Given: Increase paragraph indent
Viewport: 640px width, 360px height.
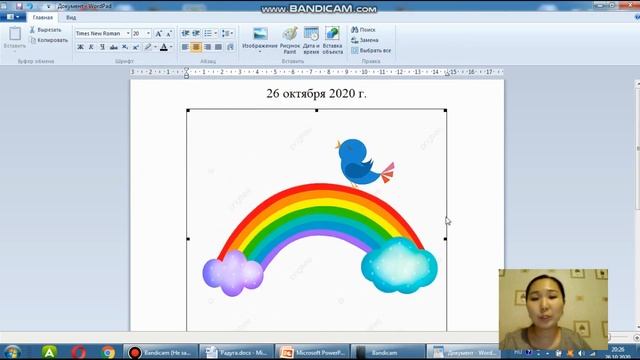Looking at the screenshot, I should click(196, 33).
